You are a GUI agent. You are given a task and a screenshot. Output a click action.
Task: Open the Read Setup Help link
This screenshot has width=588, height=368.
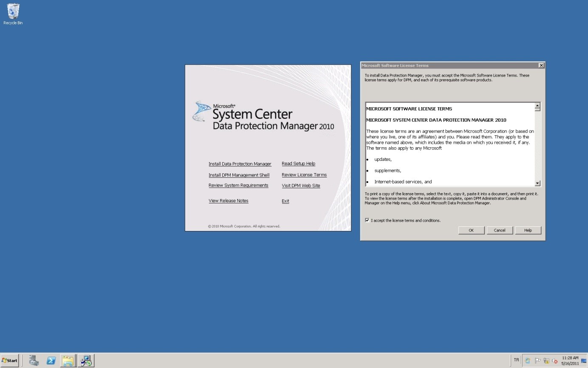point(298,164)
